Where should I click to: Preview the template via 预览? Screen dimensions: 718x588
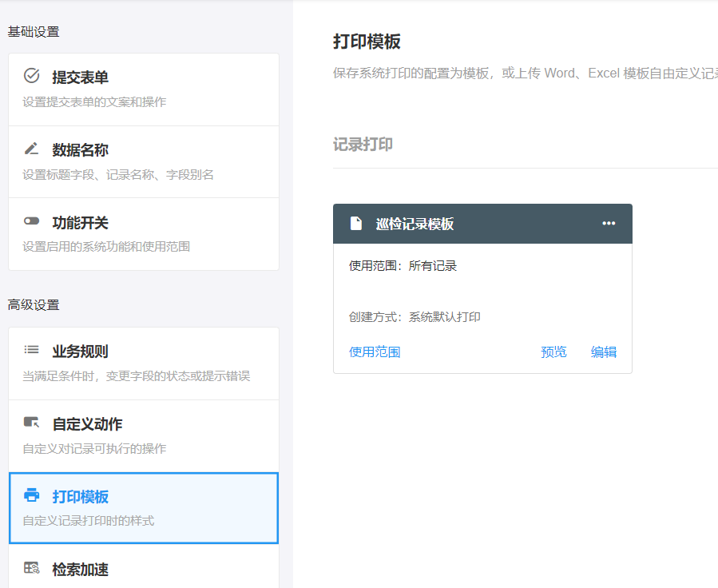click(x=553, y=352)
